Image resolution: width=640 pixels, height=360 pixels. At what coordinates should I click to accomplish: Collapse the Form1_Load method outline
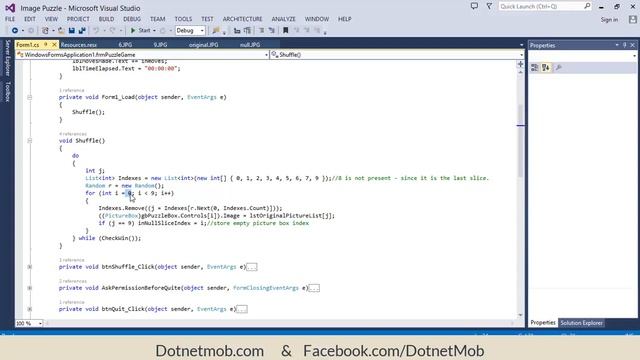(29, 98)
